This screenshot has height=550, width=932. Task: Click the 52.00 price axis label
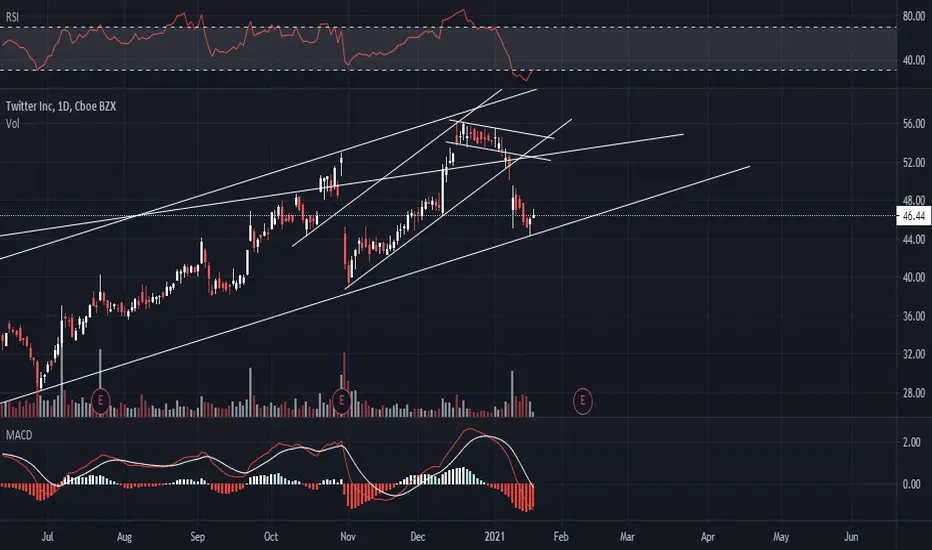914,162
